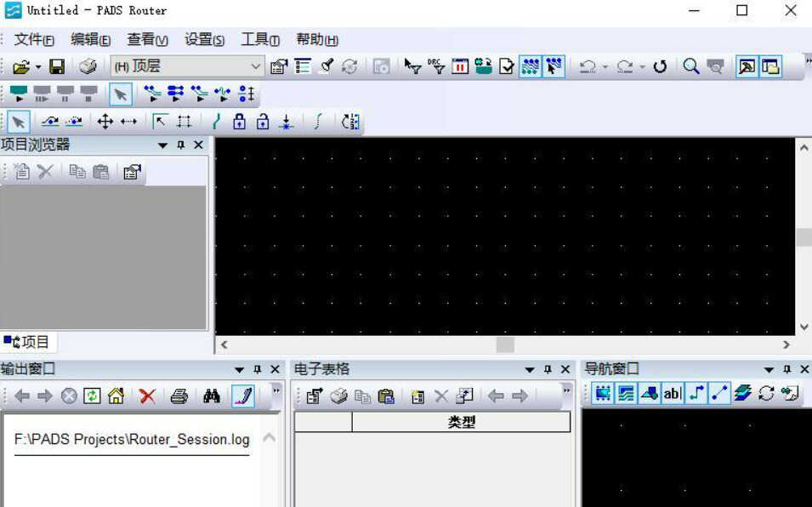
Task: Click the red X clear icon in output window
Action: point(147,396)
